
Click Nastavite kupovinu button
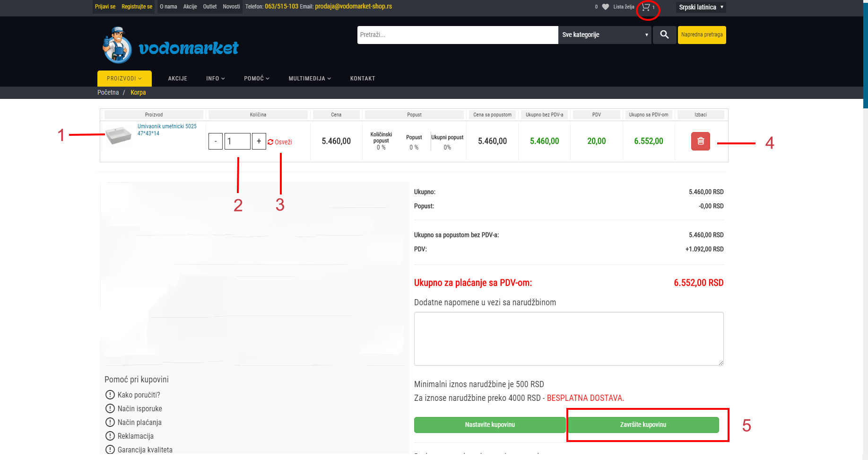490,425
